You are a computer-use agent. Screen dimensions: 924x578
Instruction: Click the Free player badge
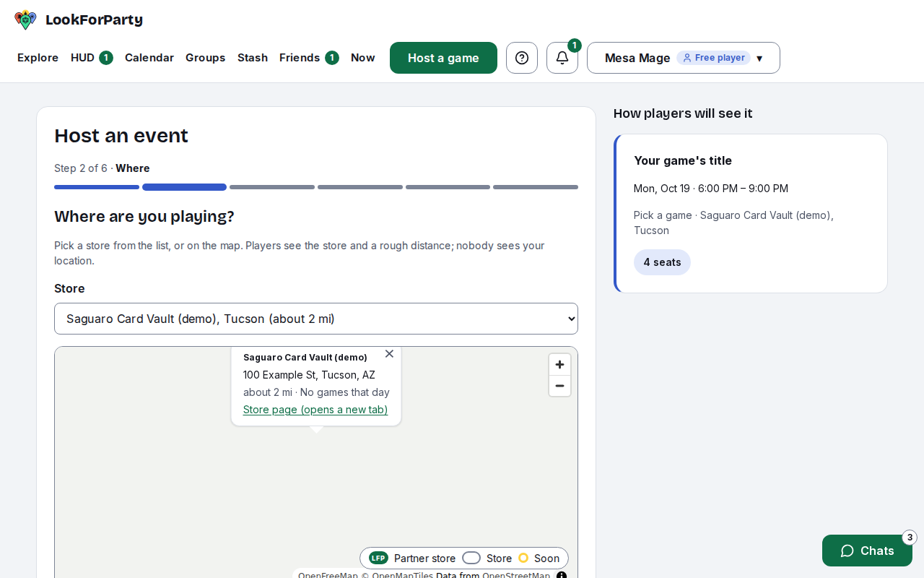[713, 58]
